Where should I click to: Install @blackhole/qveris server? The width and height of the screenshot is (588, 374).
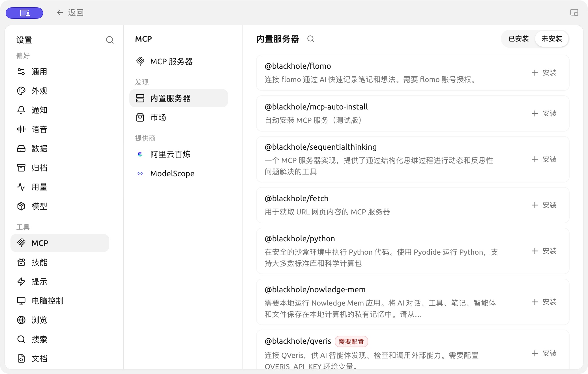[544, 353]
